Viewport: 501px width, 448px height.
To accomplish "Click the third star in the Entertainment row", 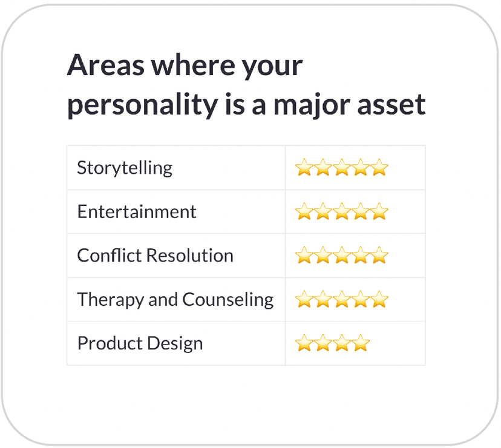I will coord(341,212).
